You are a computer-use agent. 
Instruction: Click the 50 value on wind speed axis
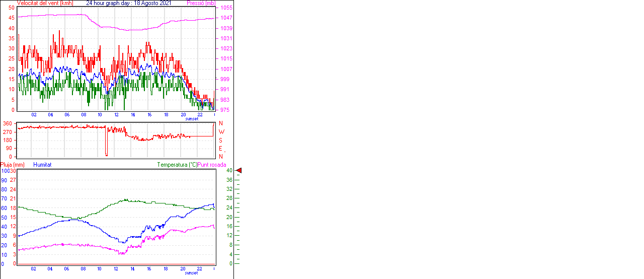point(12,8)
